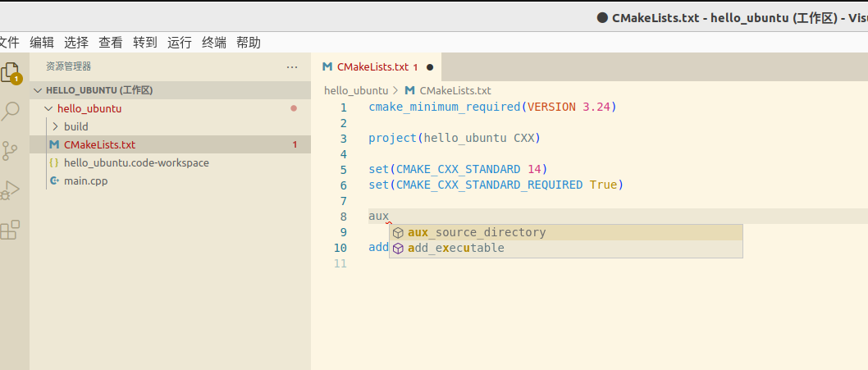
Task: Click line number 11 in the gutter
Action: coord(340,263)
